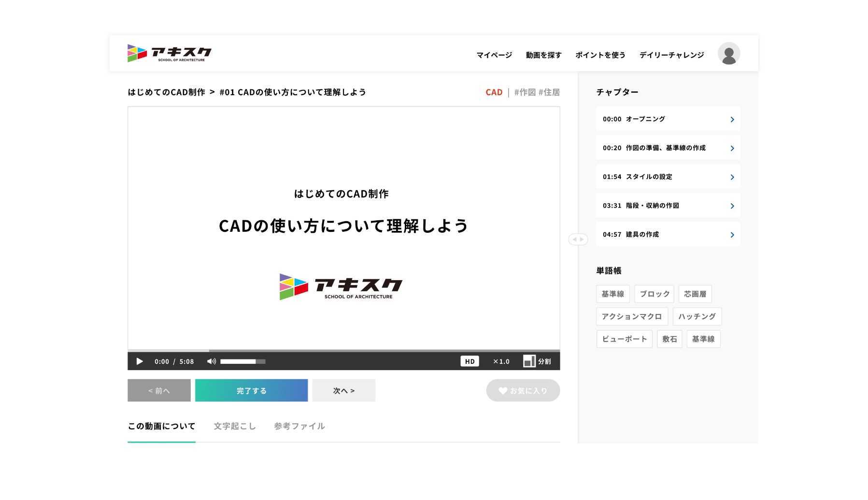The image size is (868, 500).
Task: Jump to chapter 04:57 建具の作成
Action: 668,234
